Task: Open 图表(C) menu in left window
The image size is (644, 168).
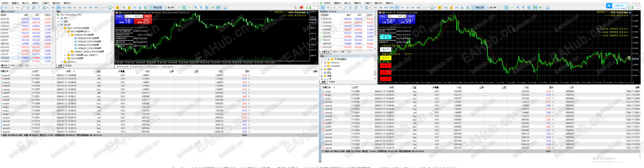Action: click(x=36, y=3)
